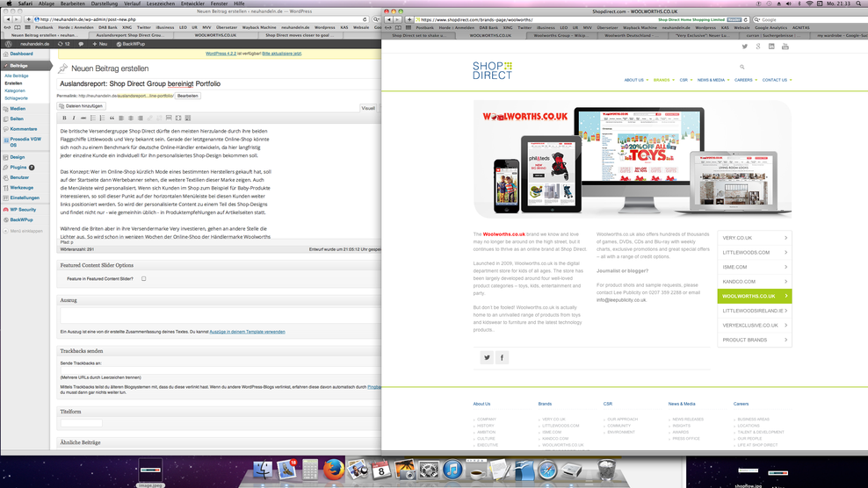Click Bearbeiten button next to permalink
The height and width of the screenshot is (488, 868).
[188, 96]
